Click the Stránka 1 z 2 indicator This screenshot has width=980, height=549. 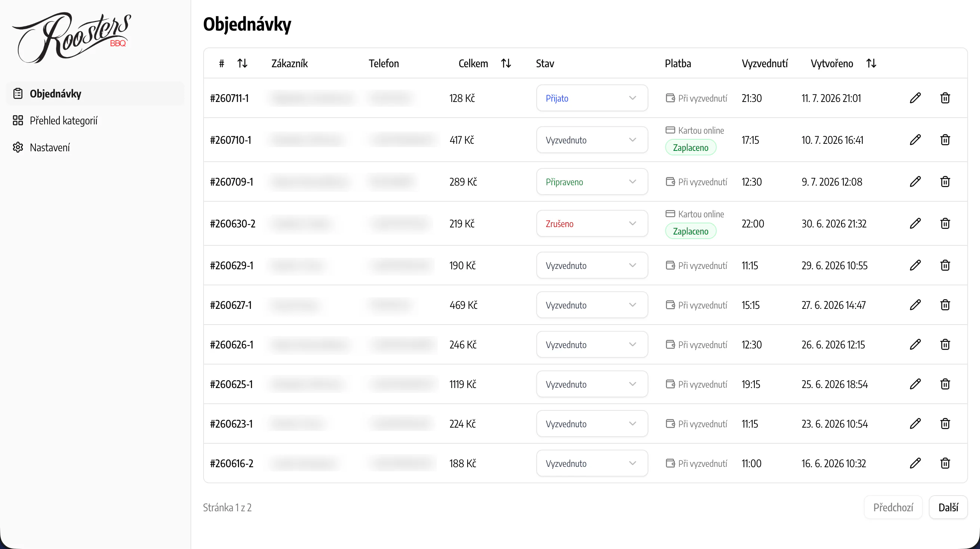point(227,508)
